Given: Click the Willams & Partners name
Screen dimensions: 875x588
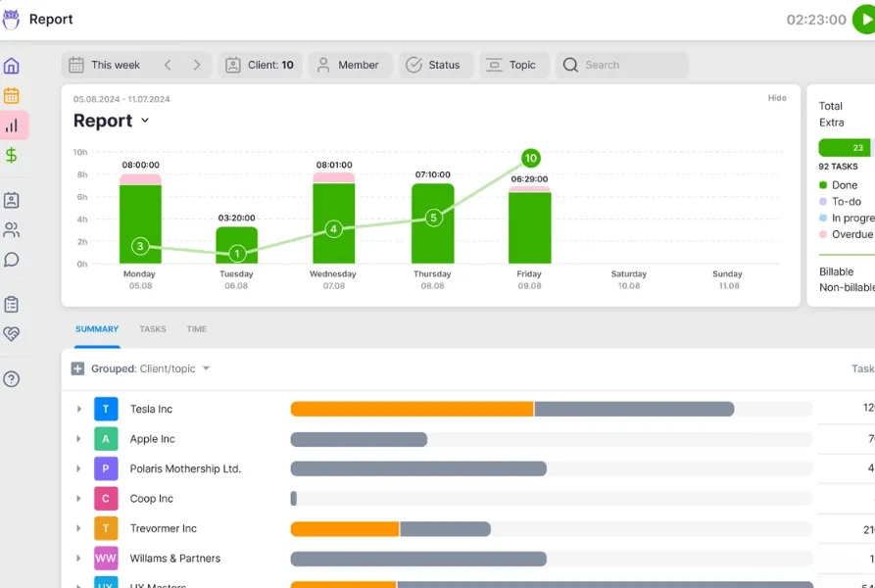Looking at the screenshot, I should click(x=175, y=559).
